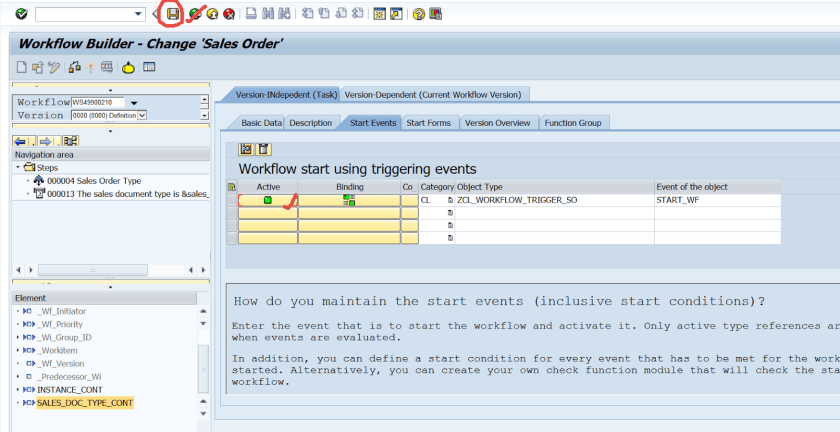840x432 pixels.
Task: Select step 000004 Sales Order Type
Action: click(94, 180)
